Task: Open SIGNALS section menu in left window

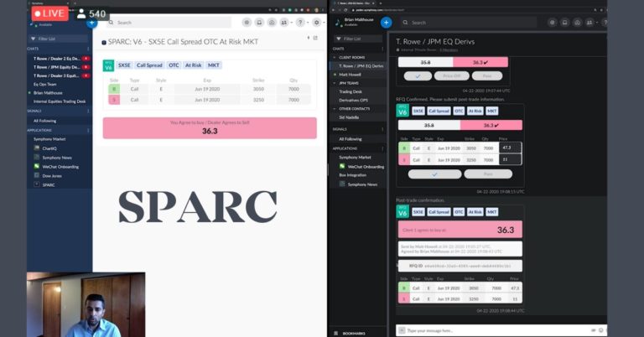Action: click(88, 111)
